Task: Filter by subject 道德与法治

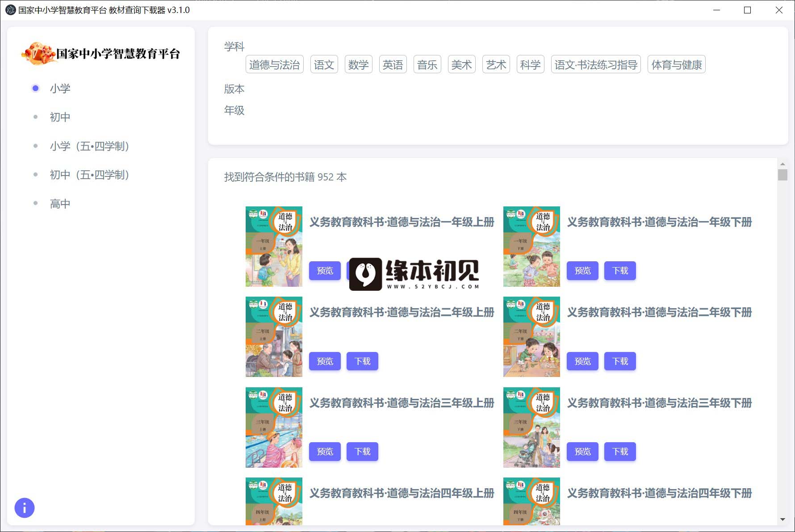Action: [x=275, y=65]
